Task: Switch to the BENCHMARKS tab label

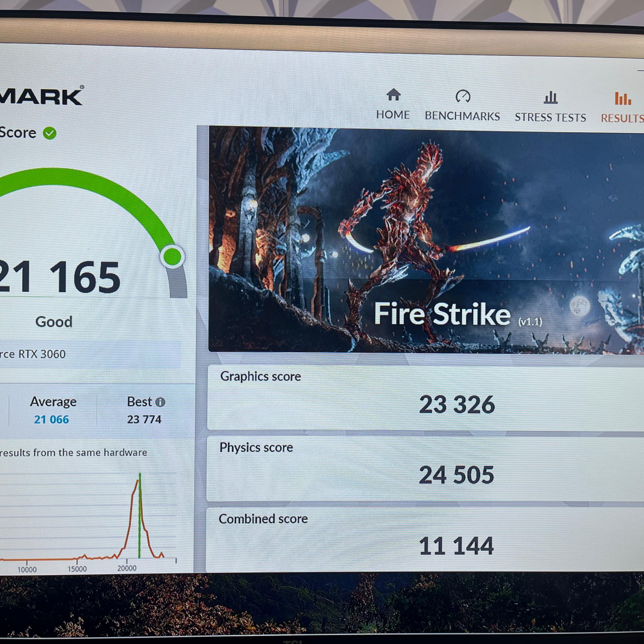Action: (x=462, y=116)
